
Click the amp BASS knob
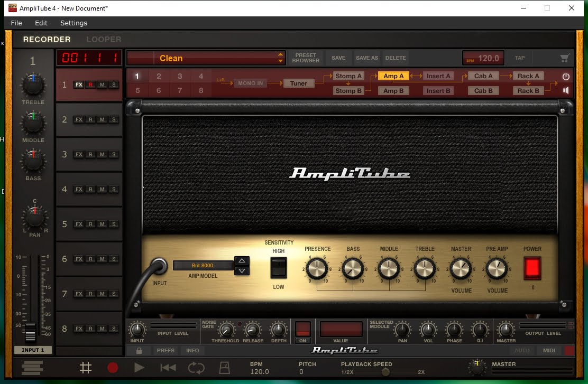tap(353, 268)
